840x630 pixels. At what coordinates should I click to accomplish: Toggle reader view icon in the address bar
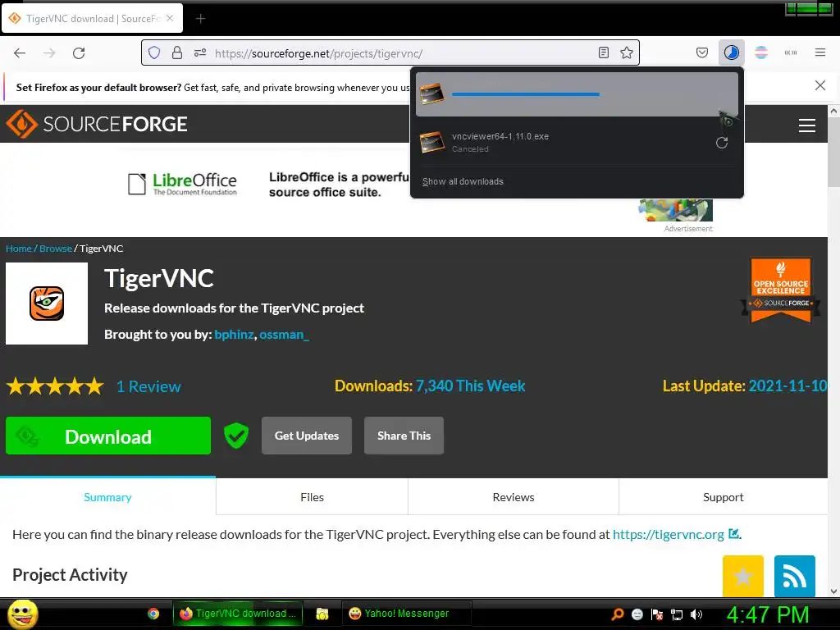point(604,52)
